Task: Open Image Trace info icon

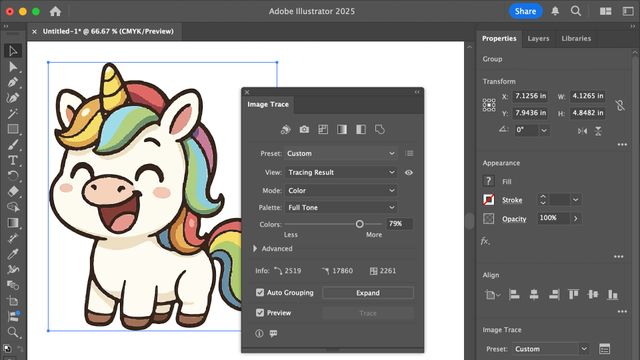Action: pos(259,333)
